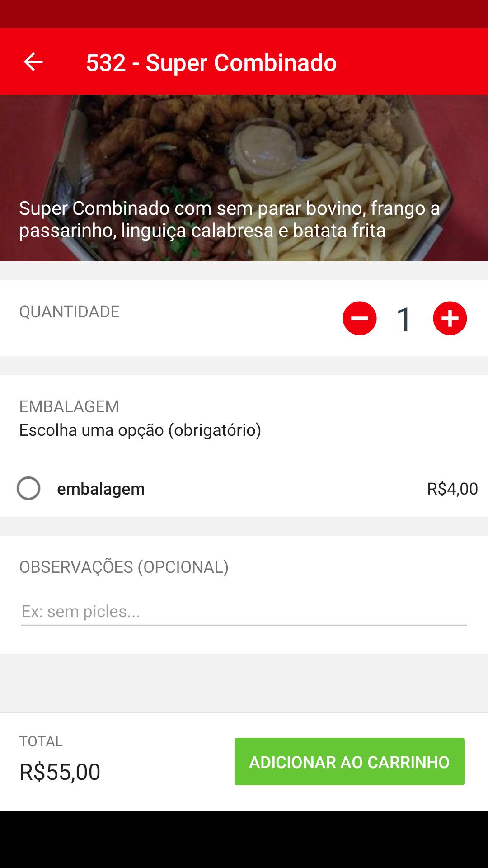Tap the OBSERVAÇÕES (OPCIONAL) label

(124, 567)
